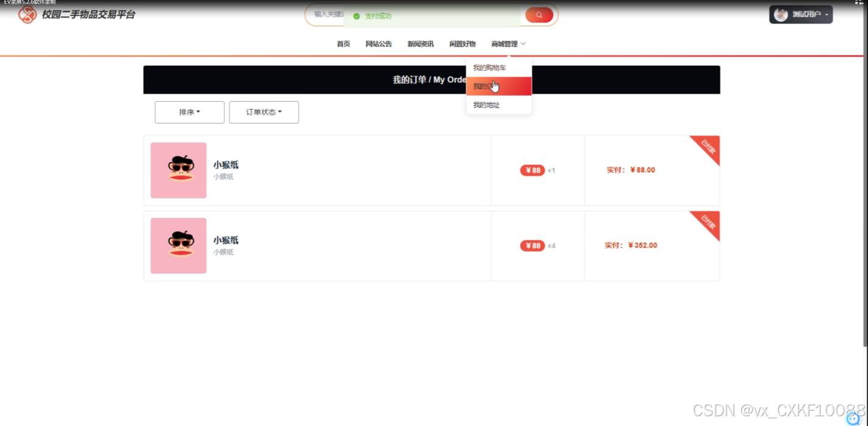Image resolution: width=868 pixels, height=426 pixels.
Task: Open 新闻资讯 navigation item
Action: [421, 44]
